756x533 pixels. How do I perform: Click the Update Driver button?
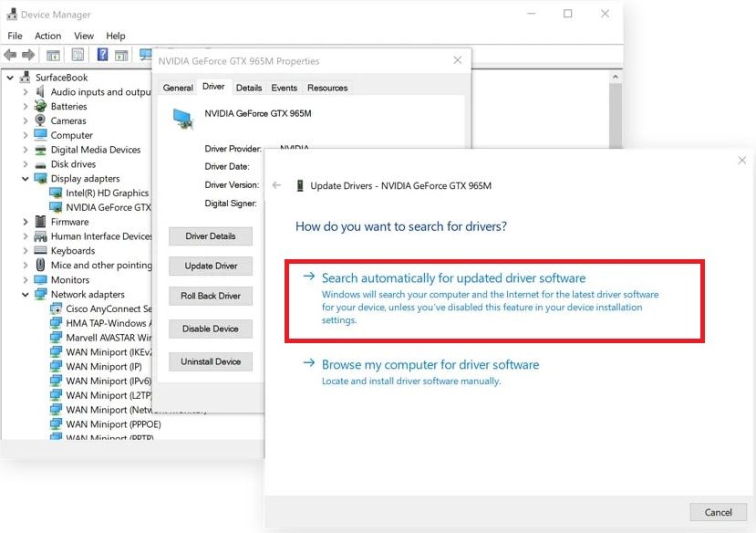pyautogui.click(x=211, y=266)
